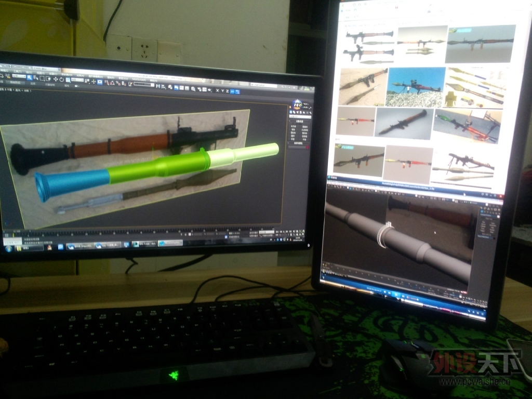Click the Render Production teapot icon
Screen dimensions: 532x399
click(210, 90)
